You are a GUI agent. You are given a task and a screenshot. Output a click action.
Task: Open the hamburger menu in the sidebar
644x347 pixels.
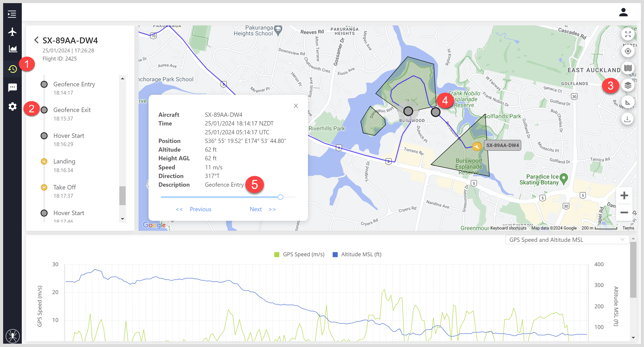pyautogui.click(x=12, y=14)
